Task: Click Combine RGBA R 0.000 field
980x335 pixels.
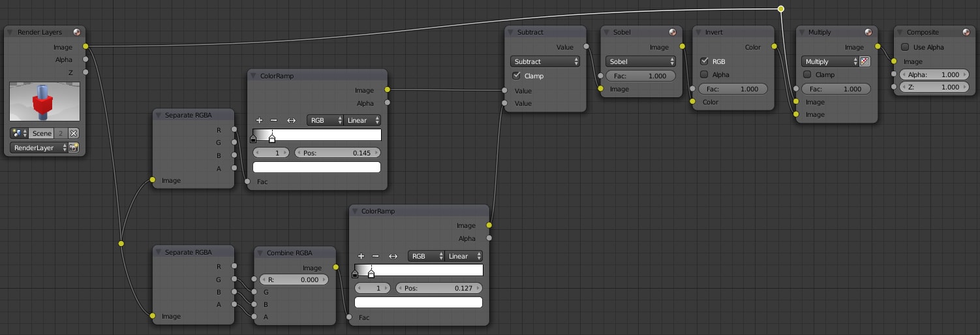Action: tap(293, 279)
